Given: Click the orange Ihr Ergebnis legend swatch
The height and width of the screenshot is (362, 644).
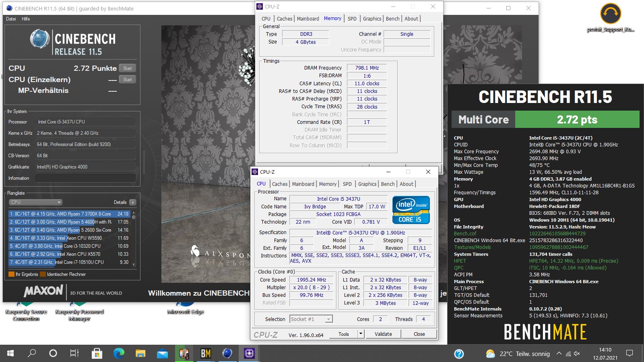Looking at the screenshot, I should [x=11, y=274].
